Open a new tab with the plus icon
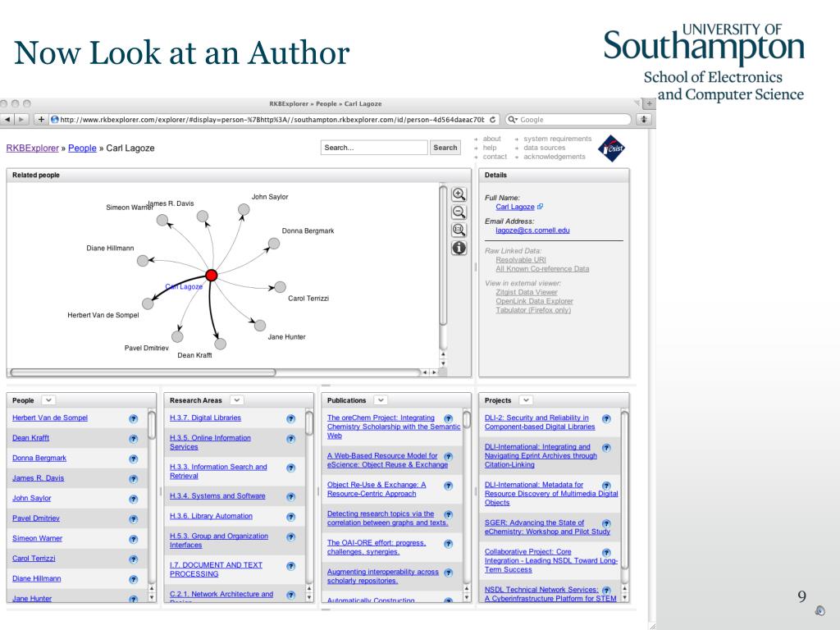The image size is (840, 630). tap(650, 103)
